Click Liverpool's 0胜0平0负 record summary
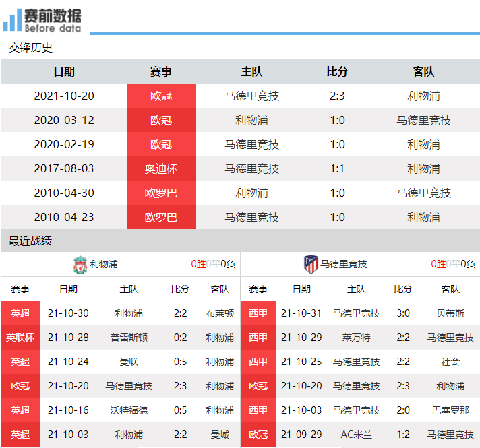480x448 pixels. [213, 264]
